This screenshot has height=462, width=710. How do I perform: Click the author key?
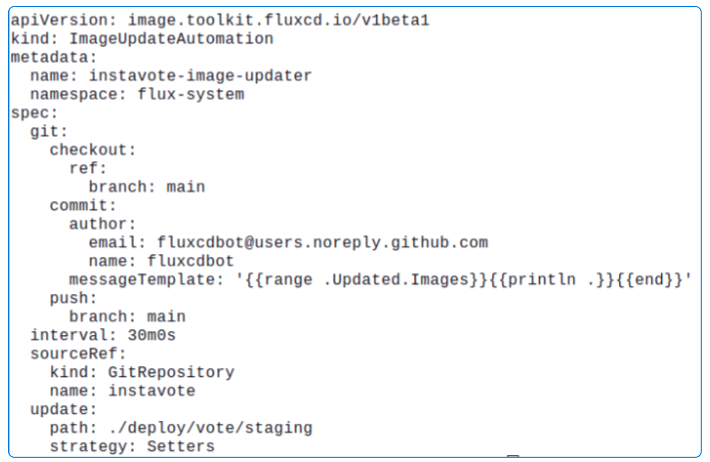102,223
